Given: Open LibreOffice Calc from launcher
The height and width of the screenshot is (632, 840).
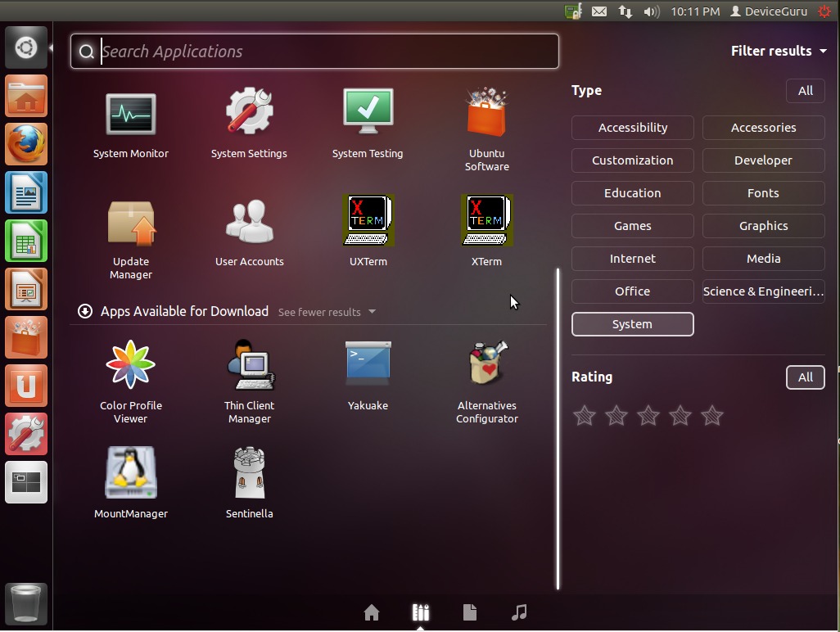Looking at the screenshot, I should tap(26, 241).
